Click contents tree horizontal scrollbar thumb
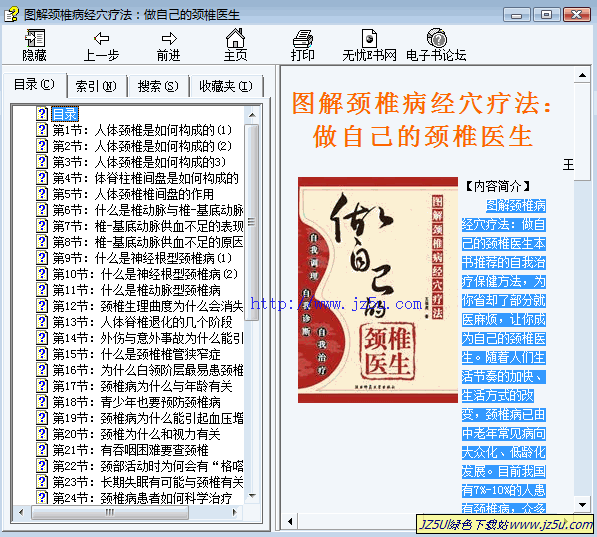597x537 pixels. click(x=110, y=513)
